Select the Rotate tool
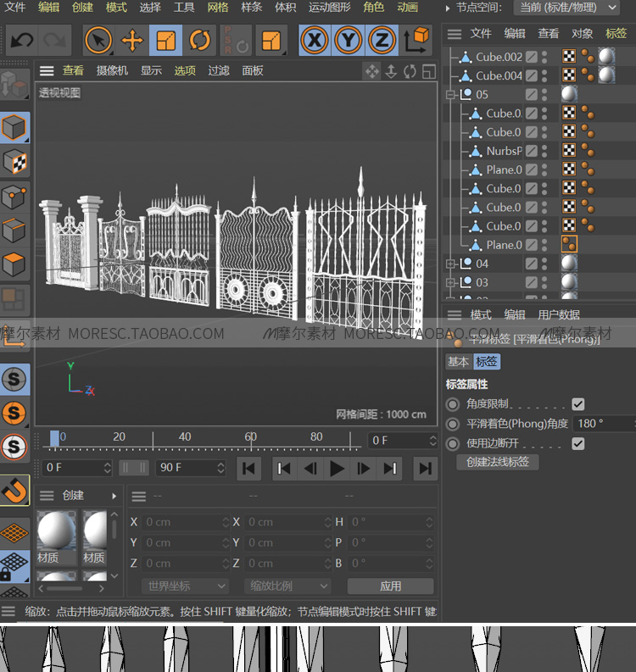Screen dimensions: 636x672 pyautogui.click(x=200, y=40)
